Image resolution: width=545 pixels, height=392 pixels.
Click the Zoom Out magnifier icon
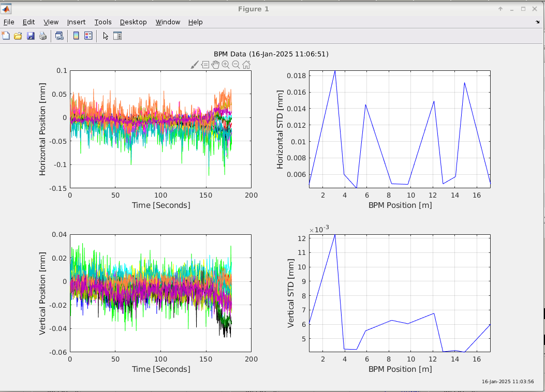236,65
